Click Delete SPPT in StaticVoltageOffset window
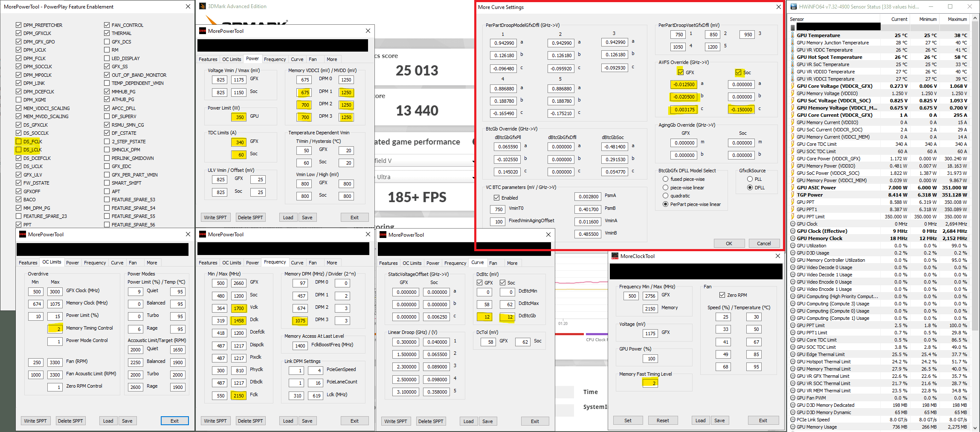Screen dimensions: 980x432 [x=431, y=421]
